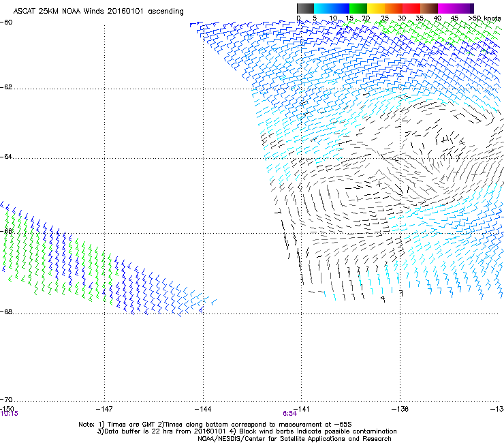Pick the magenta 40-45 knots color segment
The height and width of the screenshot is (443, 504).
(x=447, y=8)
